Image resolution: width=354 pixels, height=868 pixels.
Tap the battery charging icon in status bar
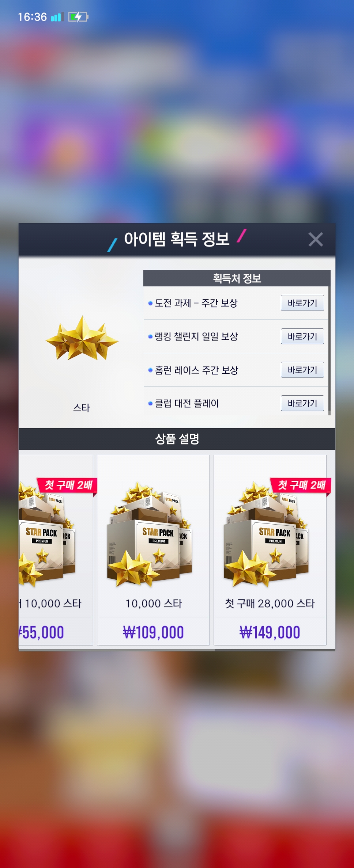78,17
